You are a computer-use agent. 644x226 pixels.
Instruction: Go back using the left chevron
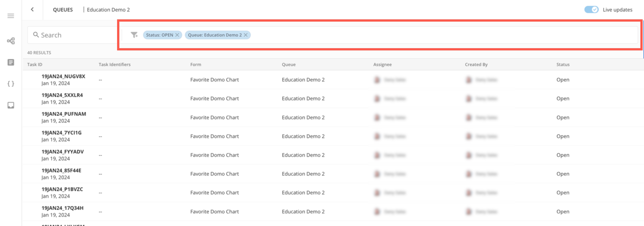(x=32, y=9)
